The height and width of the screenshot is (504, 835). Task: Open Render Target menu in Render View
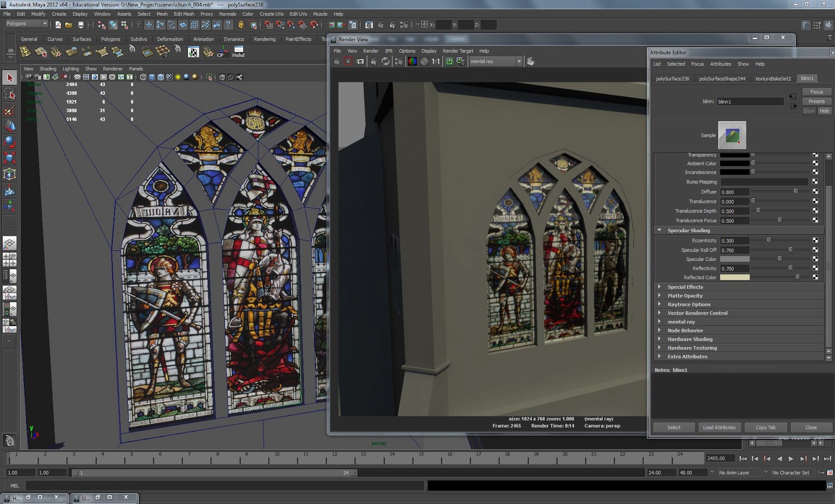pos(458,51)
